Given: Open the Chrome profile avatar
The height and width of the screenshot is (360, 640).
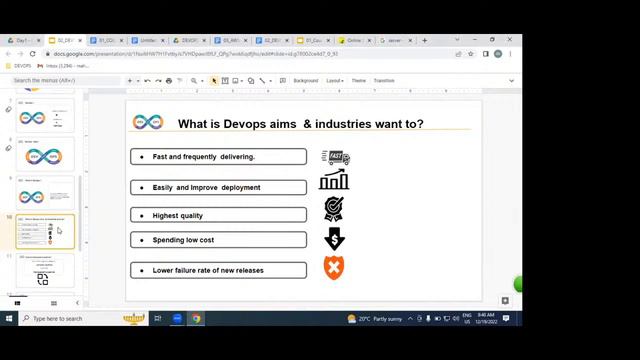Looking at the screenshot, I should pyautogui.click(x=498, y=54).
